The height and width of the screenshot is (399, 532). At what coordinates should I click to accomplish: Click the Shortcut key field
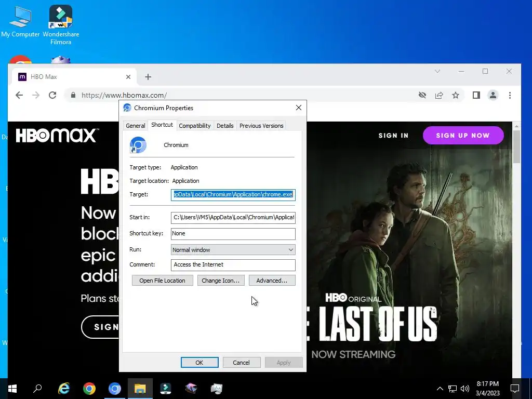coord(233,234)
